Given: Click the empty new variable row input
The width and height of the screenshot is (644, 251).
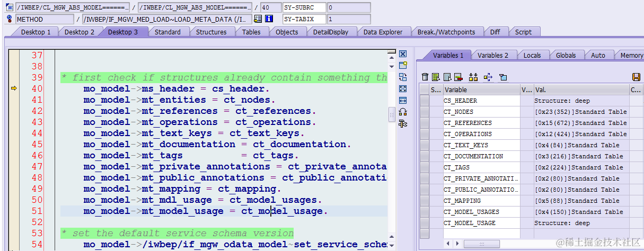Looking at the screenshot, I should click(x=481, y=234).
